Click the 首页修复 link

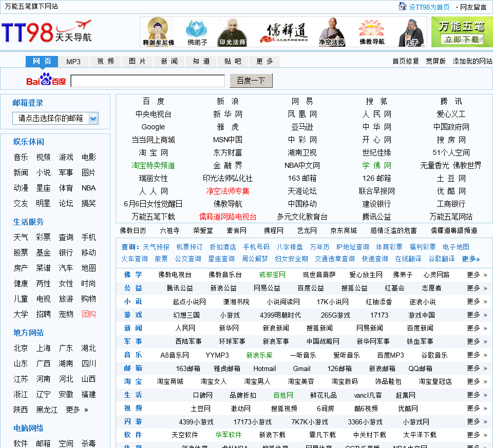tap(406, 61)
